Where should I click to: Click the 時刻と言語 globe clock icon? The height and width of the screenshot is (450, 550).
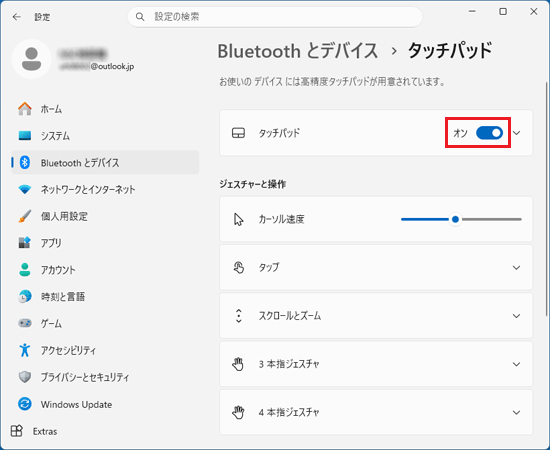(25, 296)
